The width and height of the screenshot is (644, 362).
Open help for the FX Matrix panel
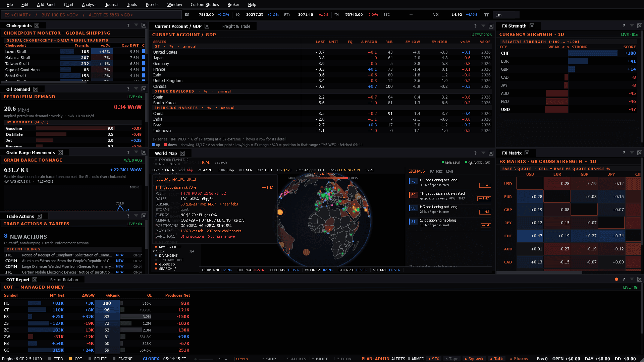pyautogui.click(x=624, y=153)
